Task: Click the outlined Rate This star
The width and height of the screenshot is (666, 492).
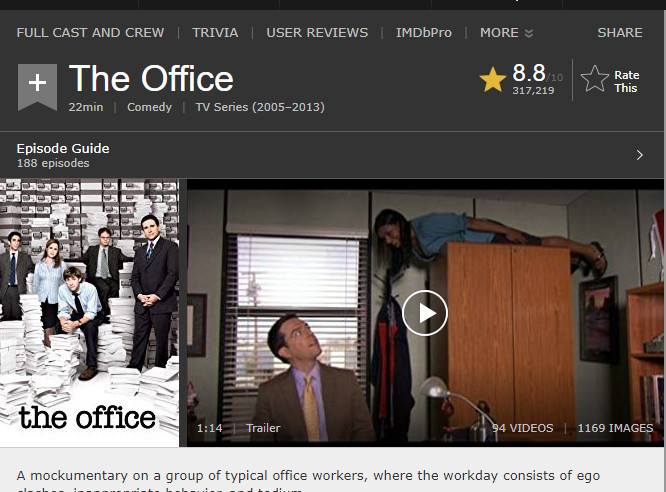Action: (x=595, y=79)
